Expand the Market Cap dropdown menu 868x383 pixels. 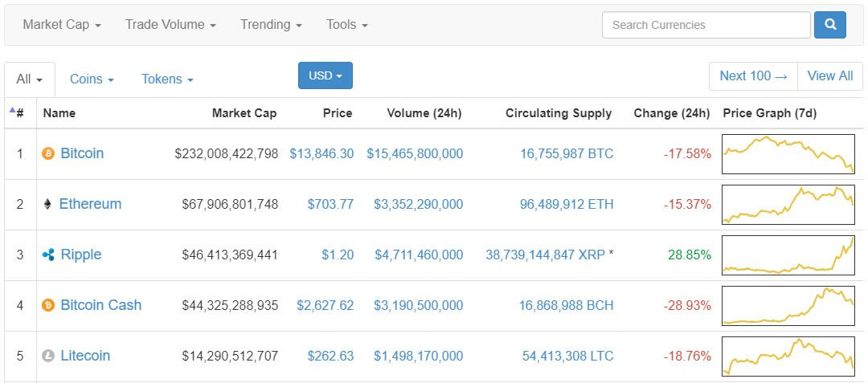tap(62, 25)
